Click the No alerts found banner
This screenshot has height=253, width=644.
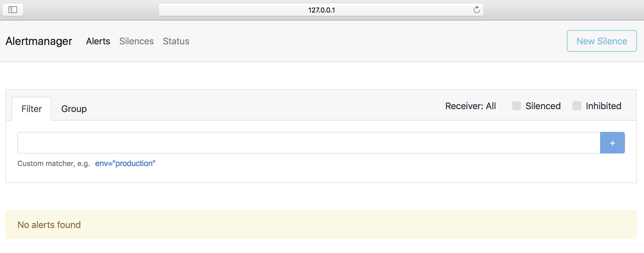click(x=321, y=225)
